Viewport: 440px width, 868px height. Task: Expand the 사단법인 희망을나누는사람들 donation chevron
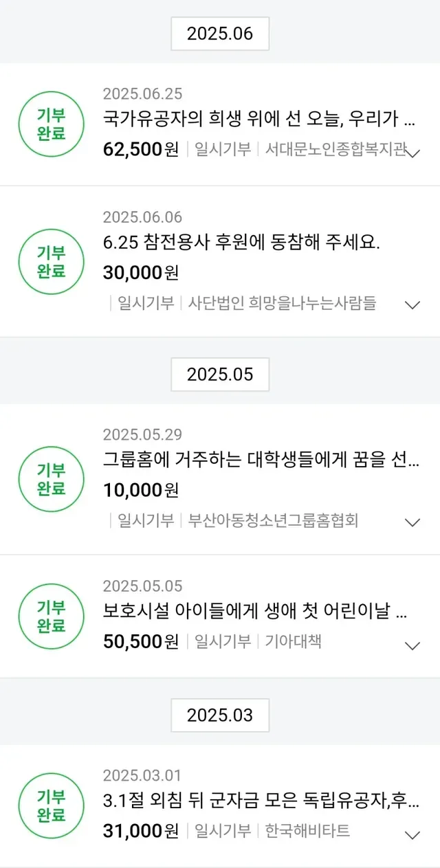click(412, 304)
